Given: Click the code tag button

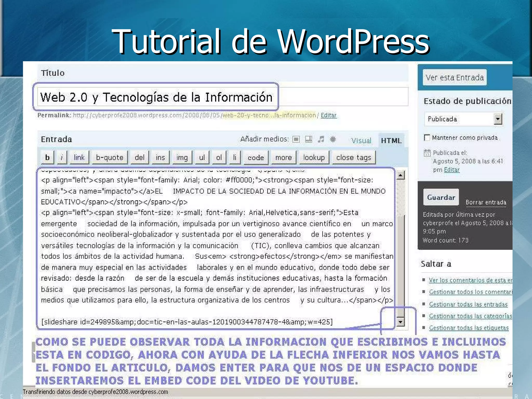Looking at the screenshot, I should [x=256, y=157].
